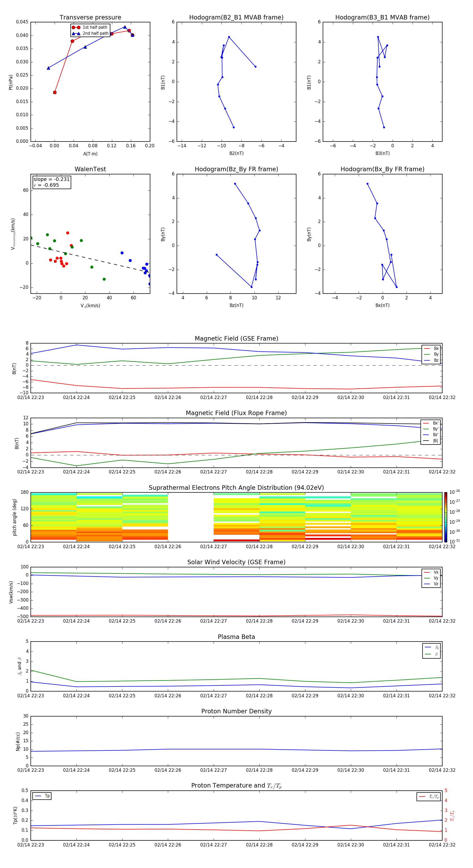Click the 'Hodogram(B2_B1 MVAB frame)' title

[x=236, y=18]
